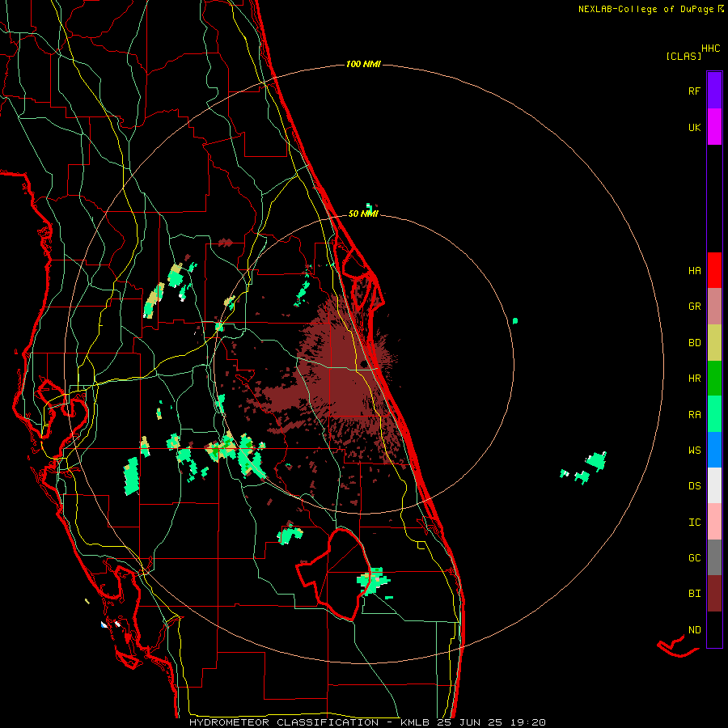Pick the RA light green legend swatch

[714, 414]
